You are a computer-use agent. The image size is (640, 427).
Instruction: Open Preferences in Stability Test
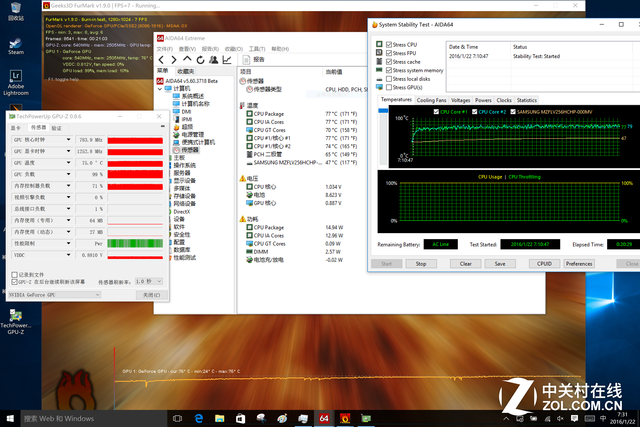coord(579,264)
